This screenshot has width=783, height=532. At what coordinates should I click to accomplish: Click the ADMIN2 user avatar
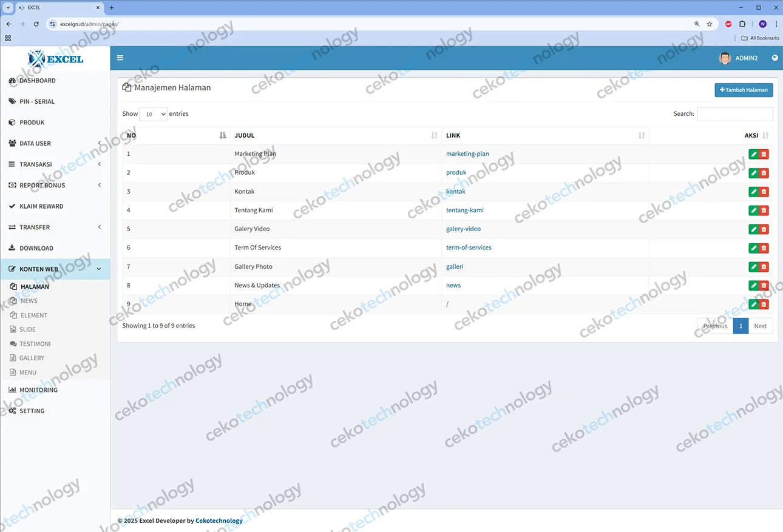(x=725, y=58)
